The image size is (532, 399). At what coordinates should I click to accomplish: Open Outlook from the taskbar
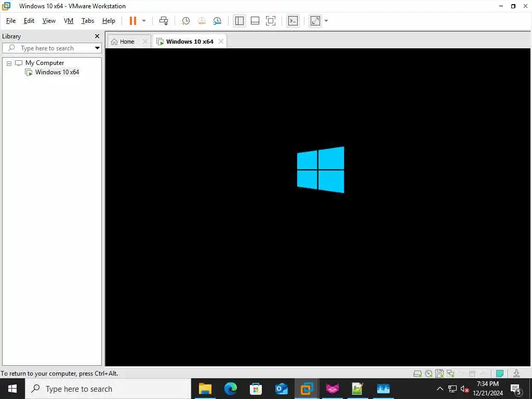pyautogui.click(x=281, y=389)
